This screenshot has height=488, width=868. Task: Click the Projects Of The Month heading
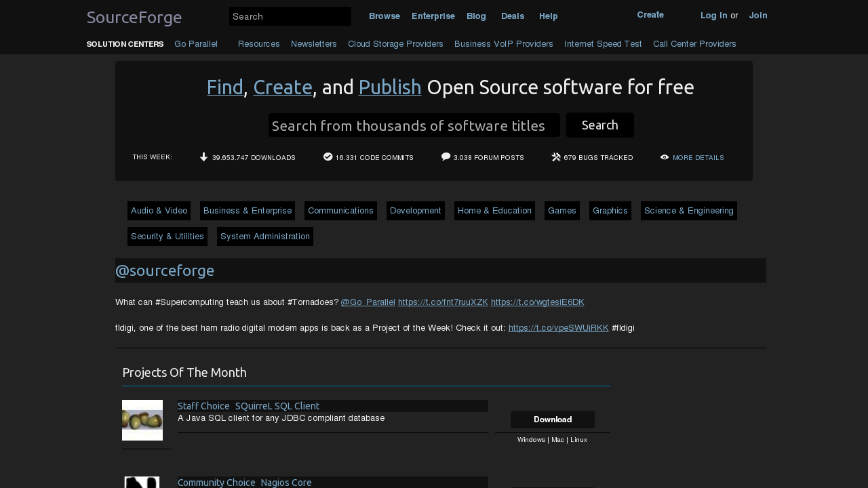184,373
